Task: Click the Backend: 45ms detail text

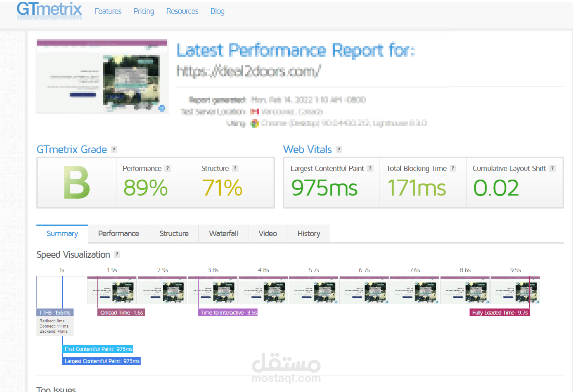Action: 54,331
